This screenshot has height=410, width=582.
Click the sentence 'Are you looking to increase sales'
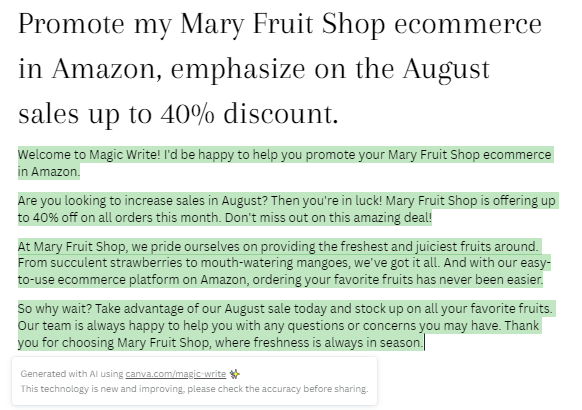[143, 201]
